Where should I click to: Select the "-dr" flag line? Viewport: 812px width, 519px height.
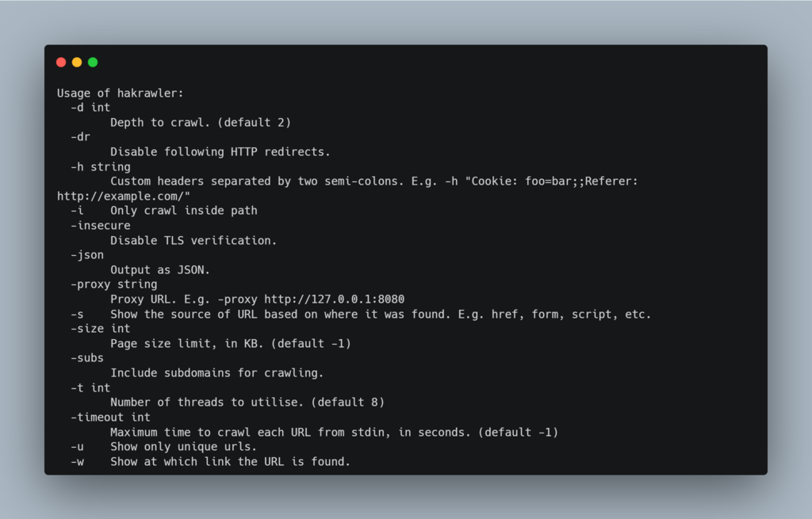coord(80,137)
